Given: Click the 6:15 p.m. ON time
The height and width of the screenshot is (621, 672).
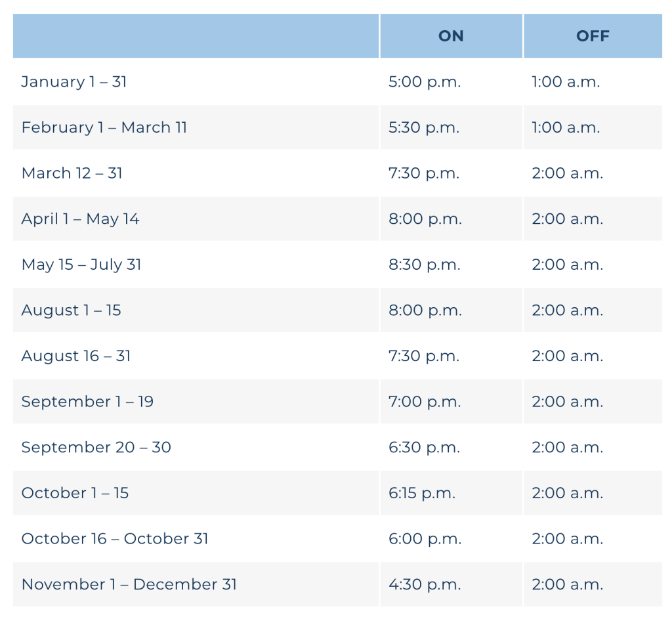Looking at the screenshot, I should (422, 493).
